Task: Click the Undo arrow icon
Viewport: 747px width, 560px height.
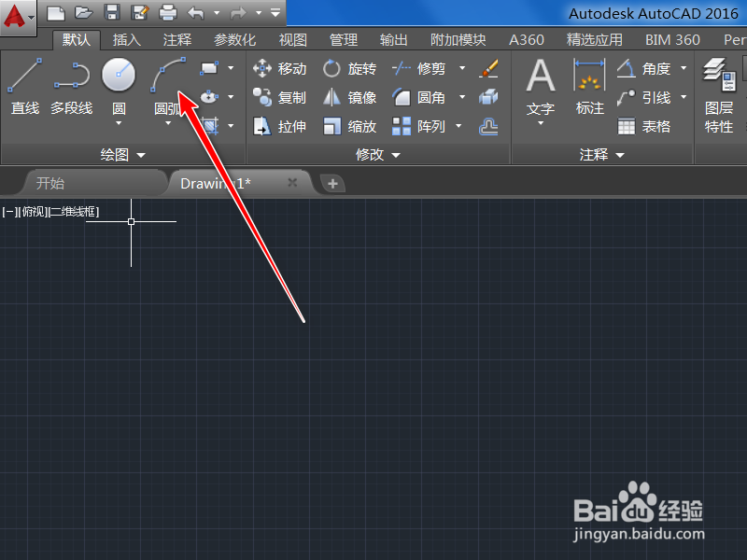Action: tap(196, 13)
